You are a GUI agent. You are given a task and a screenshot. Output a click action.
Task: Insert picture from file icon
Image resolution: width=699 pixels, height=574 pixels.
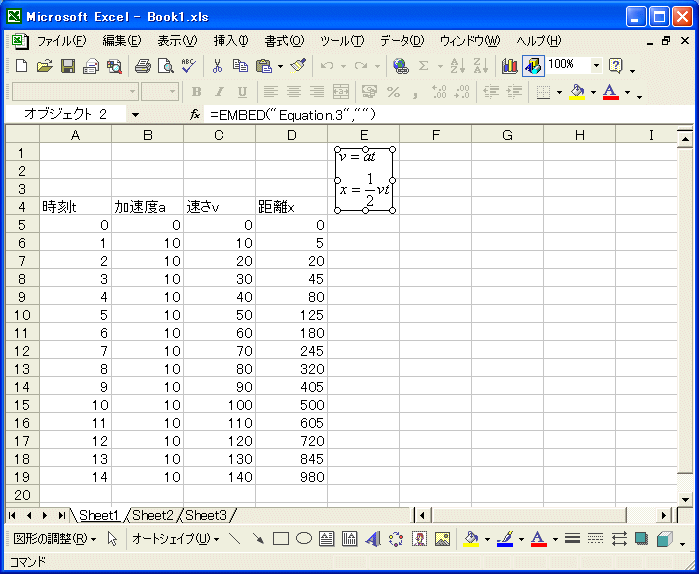coord(442,539)
